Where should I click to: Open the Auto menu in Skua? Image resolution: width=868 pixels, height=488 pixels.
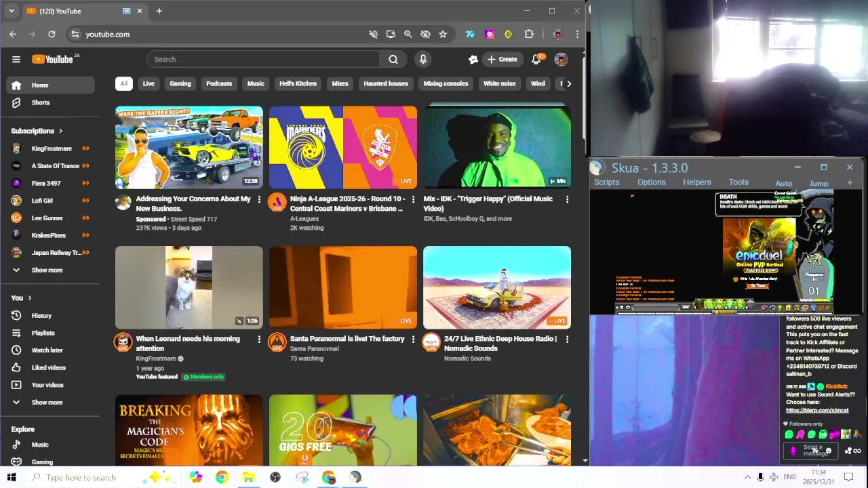784,183
